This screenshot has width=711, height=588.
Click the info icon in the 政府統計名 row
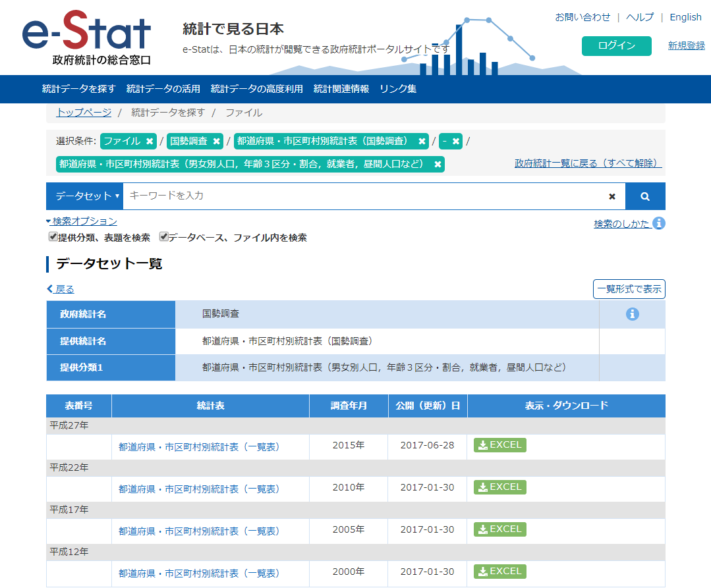pyautogui.click(x=632, y=314)
